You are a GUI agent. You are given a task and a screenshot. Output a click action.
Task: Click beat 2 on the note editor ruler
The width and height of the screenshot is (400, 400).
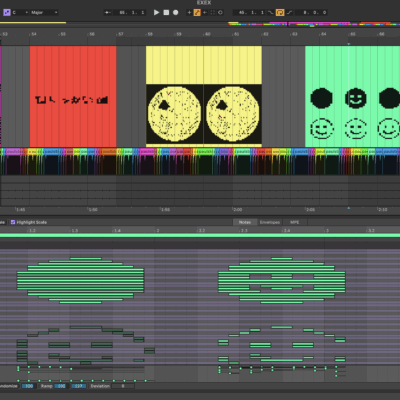click(158, 230)
